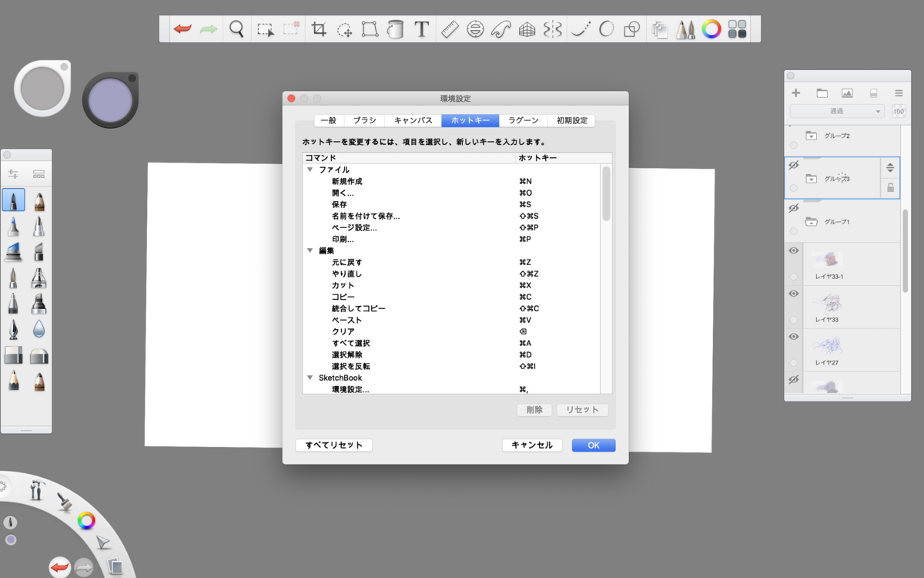Toggle visibility of グループ3
The image size is (924, 578).
(794, 166)
